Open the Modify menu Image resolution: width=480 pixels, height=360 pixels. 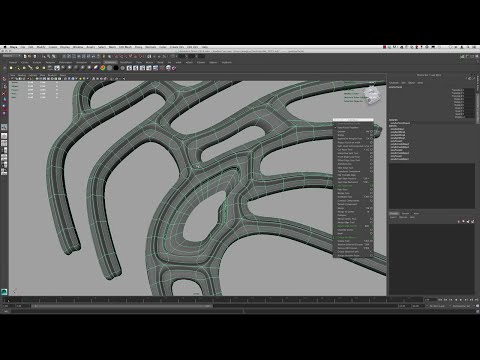[41, 47]
